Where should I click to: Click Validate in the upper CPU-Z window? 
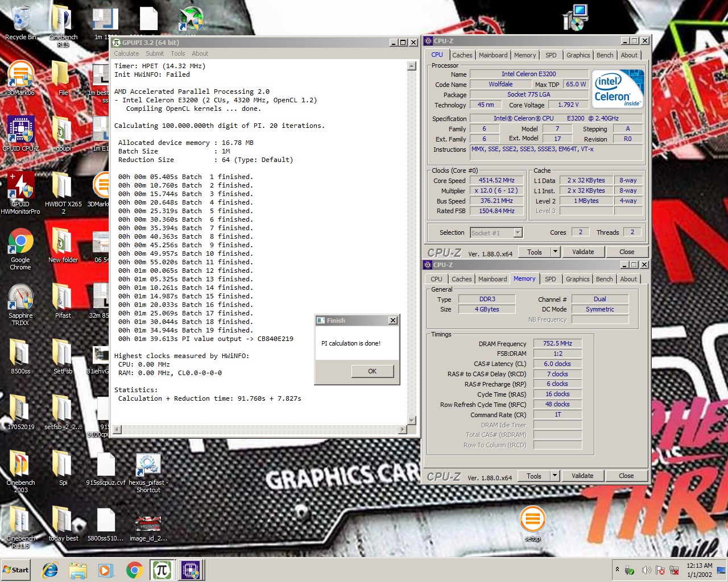coord(583,252)
